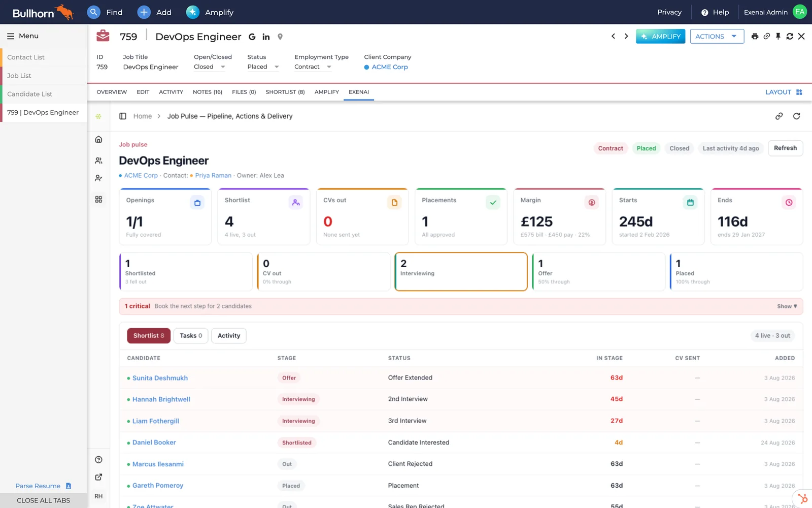Copy the record link via header chain icon
Screen dimensions: 812x508
click(x=767, y=37)
